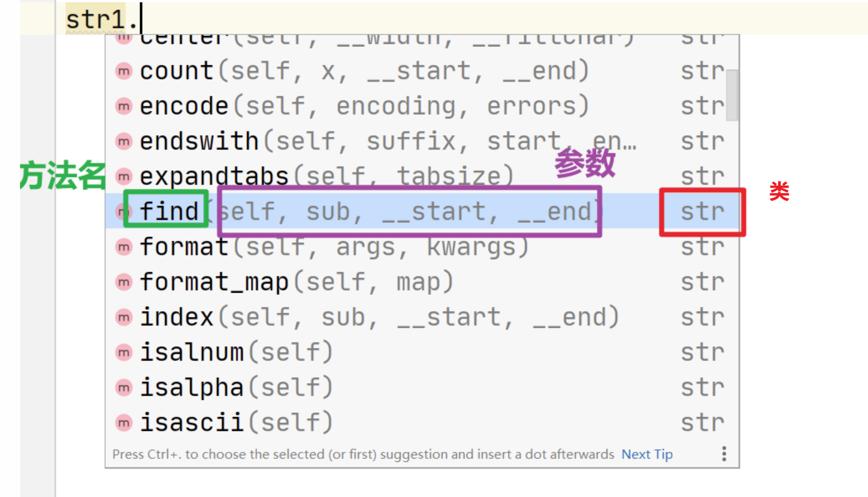
Task: Click the isalnum method name
Action: (x=191, y=353)
